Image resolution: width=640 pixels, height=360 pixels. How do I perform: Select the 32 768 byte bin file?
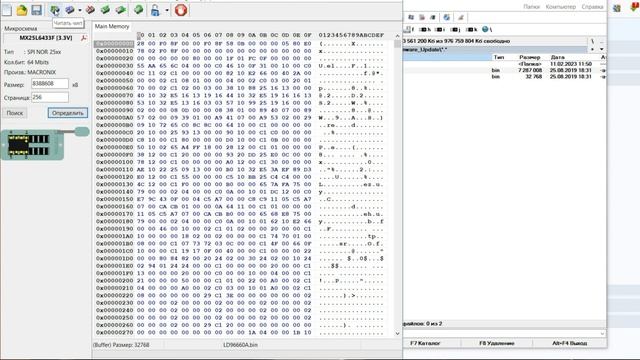(x=504, y=77)
